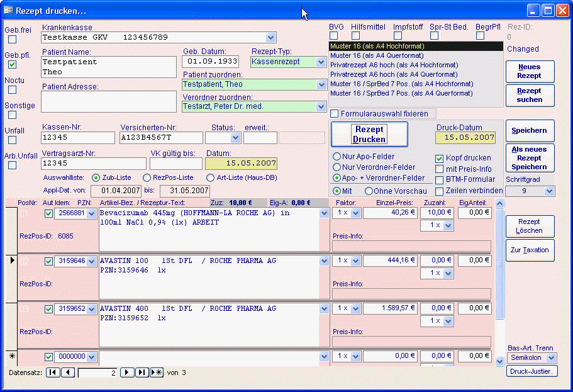Choose the Nur Verordner-Felder option

337,167
